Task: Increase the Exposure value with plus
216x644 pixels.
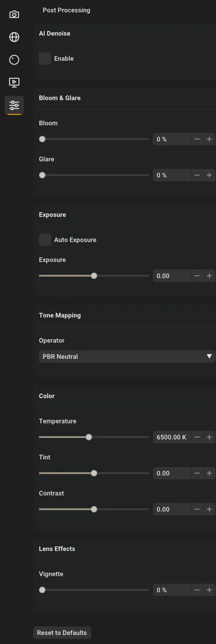Action: coord(209,276)
